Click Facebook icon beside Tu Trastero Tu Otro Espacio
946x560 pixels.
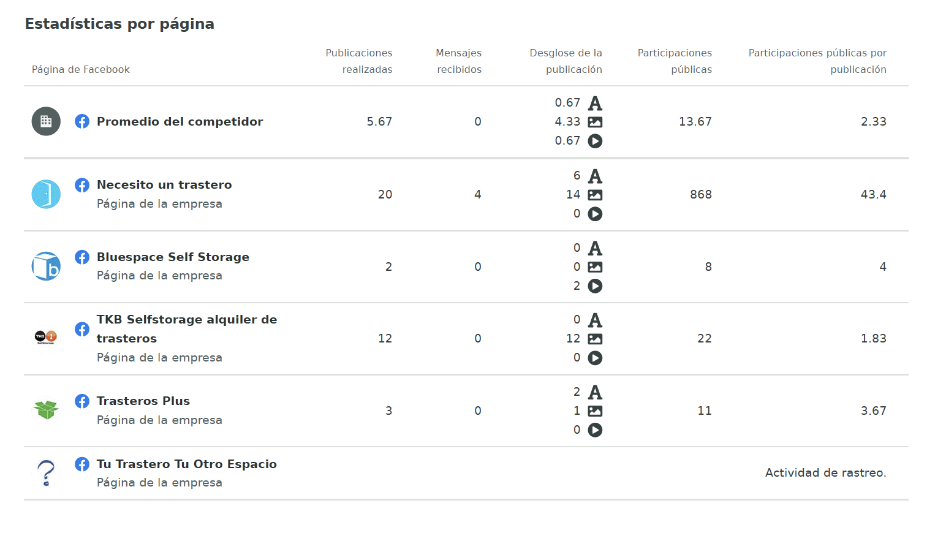click(82, 464)
